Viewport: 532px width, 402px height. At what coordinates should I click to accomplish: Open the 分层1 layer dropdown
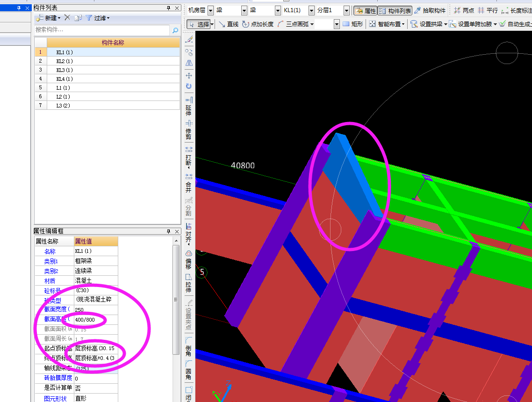point(346,10)
